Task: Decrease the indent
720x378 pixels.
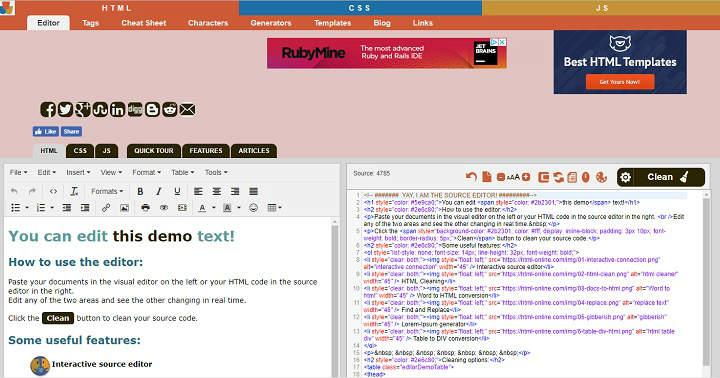Action: click(67, 208)
